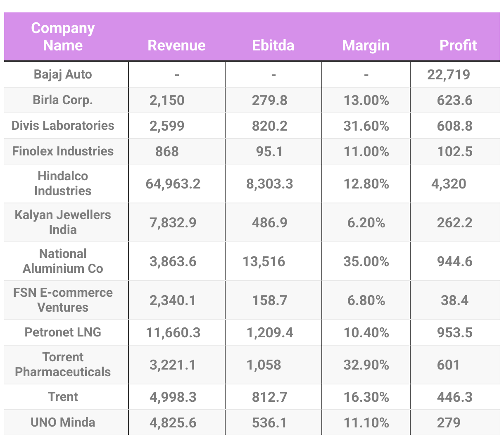504x439 pixels.
Task: Click the Profit column header
Action: click(458, 45)
